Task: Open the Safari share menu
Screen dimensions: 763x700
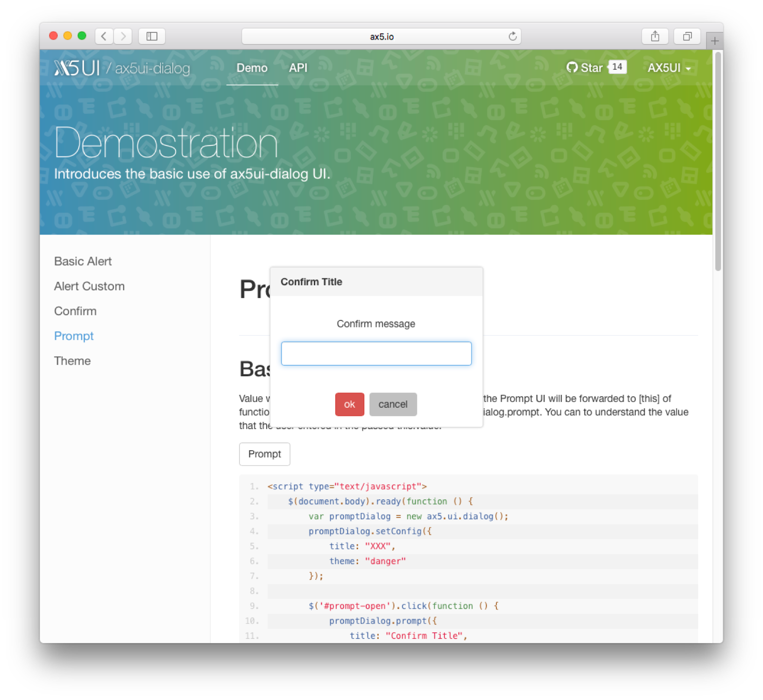Action: 655,36
